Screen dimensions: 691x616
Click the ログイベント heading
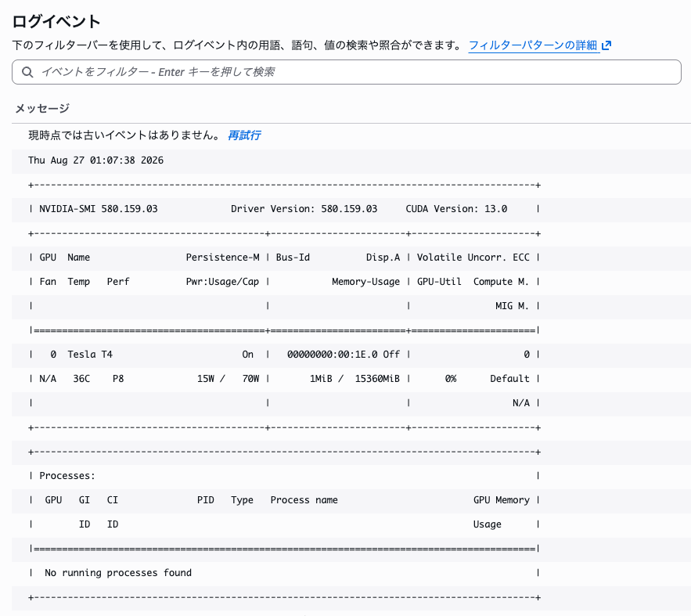click(x=56, y=21)
